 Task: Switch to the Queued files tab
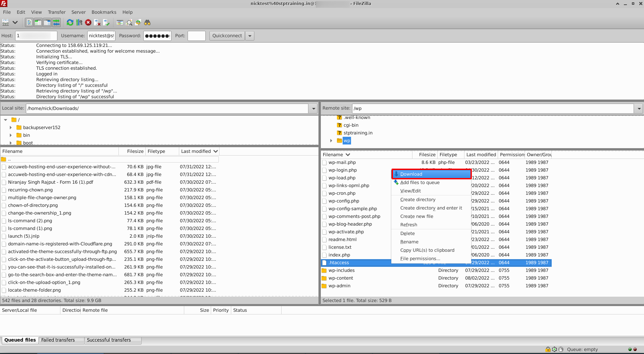tap(20, 340)
